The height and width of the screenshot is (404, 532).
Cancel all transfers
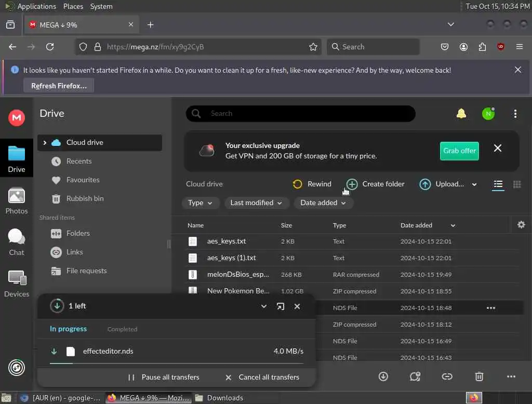point(262,377)
